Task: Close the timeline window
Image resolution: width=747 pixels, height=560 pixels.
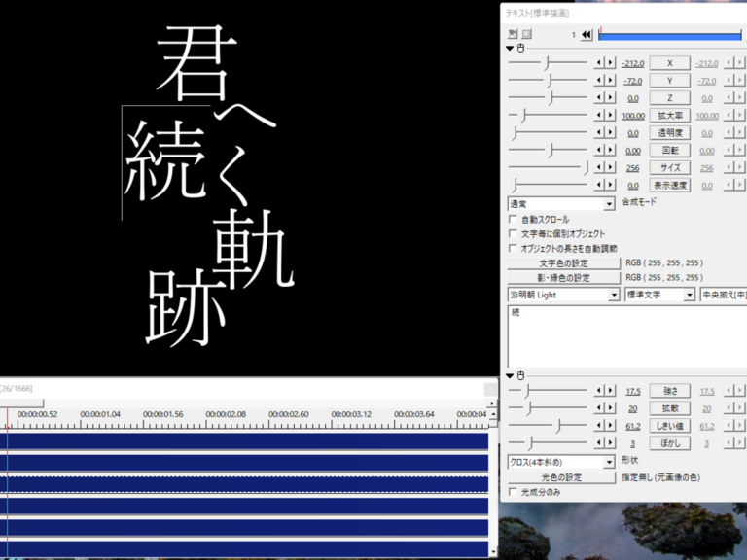Action: (490, 389)
